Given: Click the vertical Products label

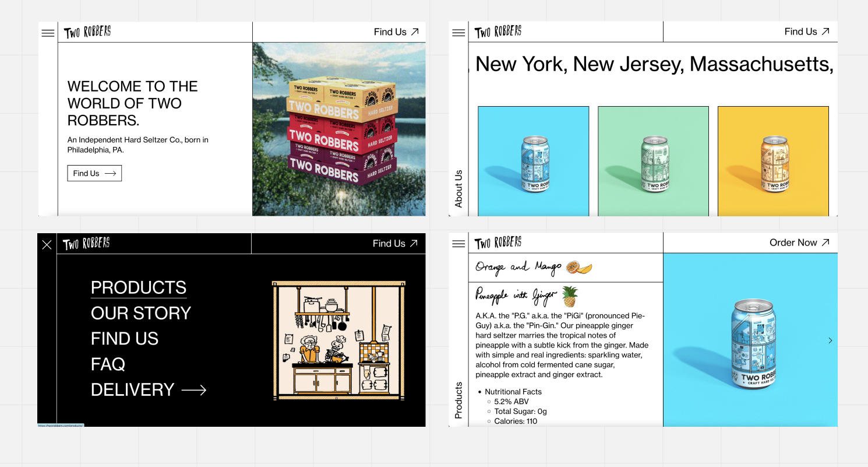Looking at the screenshot, I should 458,401.
